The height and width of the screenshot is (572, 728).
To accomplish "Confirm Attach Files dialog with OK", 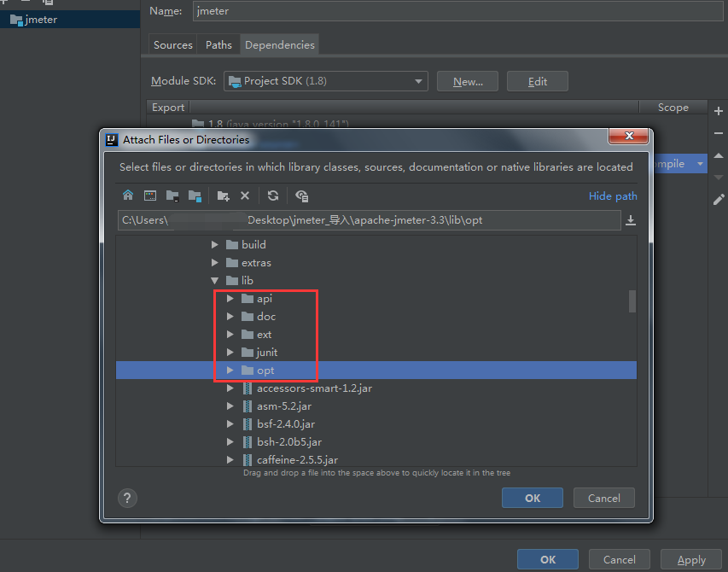I will [532, 499].
